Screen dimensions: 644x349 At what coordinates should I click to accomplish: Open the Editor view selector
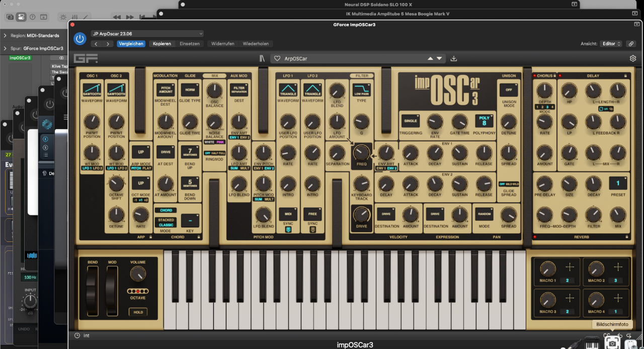[612, 44]
